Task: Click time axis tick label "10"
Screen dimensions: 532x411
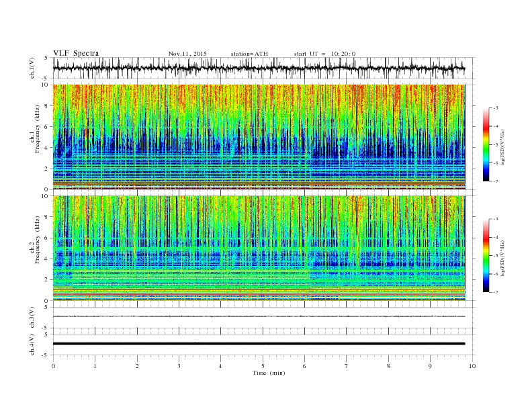Action: [x=472, y=366]
